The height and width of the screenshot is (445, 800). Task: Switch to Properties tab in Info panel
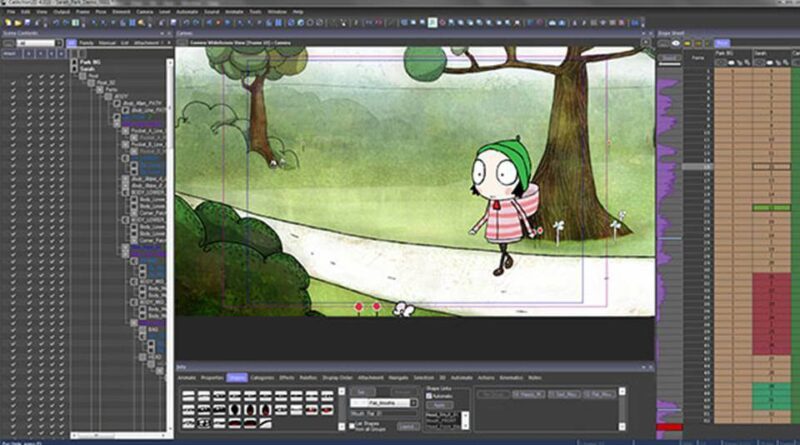pyautogui.click(x=212, y=378)
